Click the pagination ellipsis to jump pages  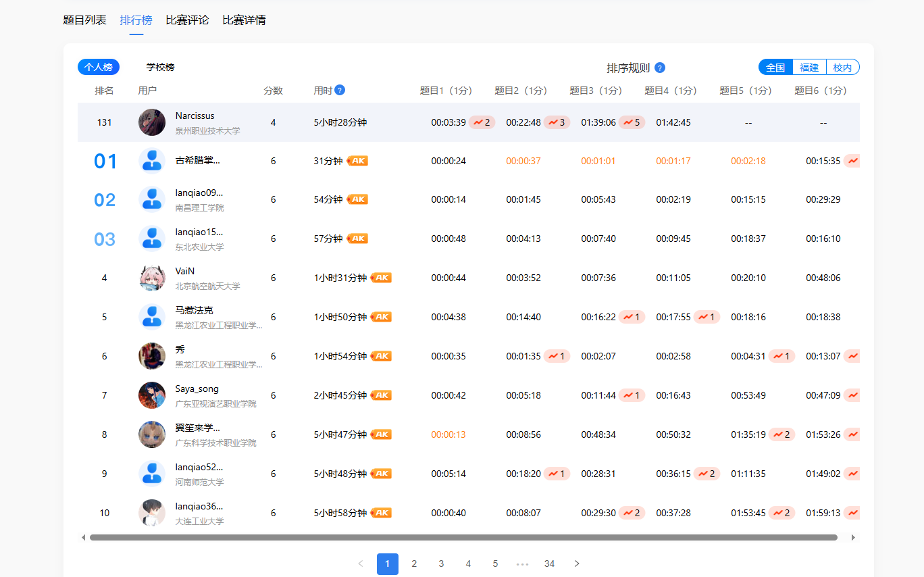pyautogui.click(x=522, y=563)
